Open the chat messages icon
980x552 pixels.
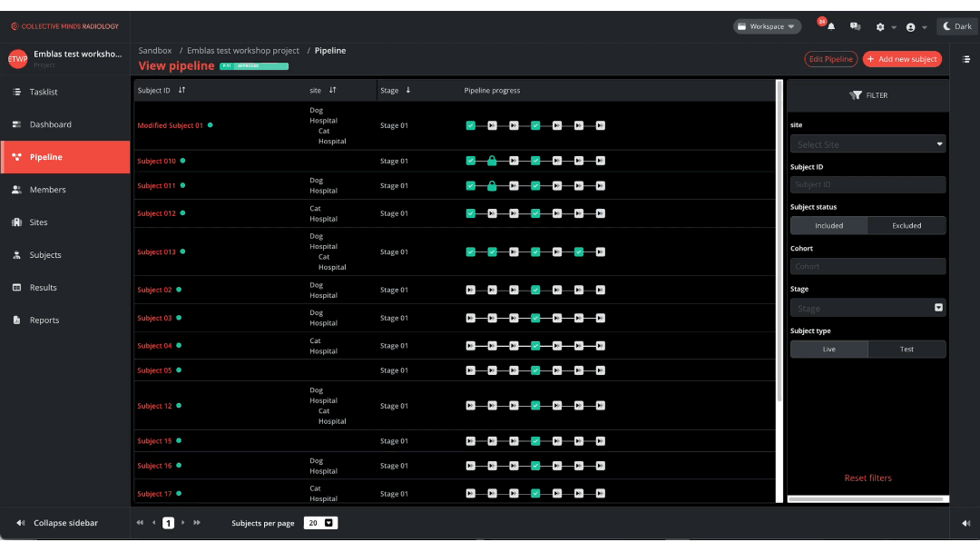855,27
